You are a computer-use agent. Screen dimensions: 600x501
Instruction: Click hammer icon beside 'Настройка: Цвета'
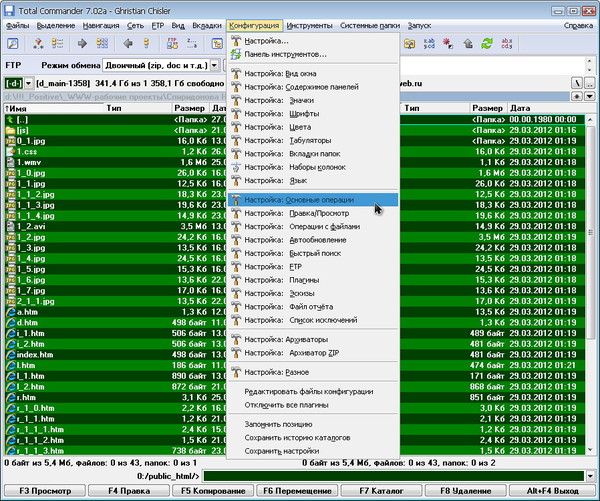(236, 127)
